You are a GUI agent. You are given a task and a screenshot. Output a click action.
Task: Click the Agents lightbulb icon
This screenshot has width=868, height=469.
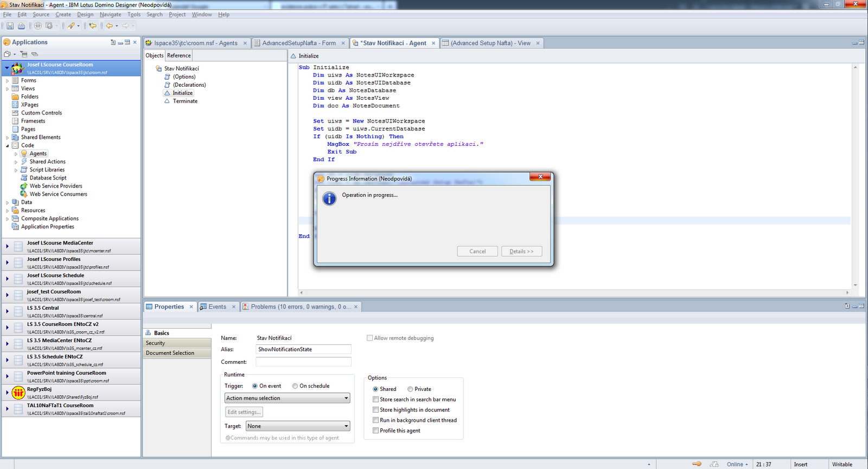pos(24,153)
